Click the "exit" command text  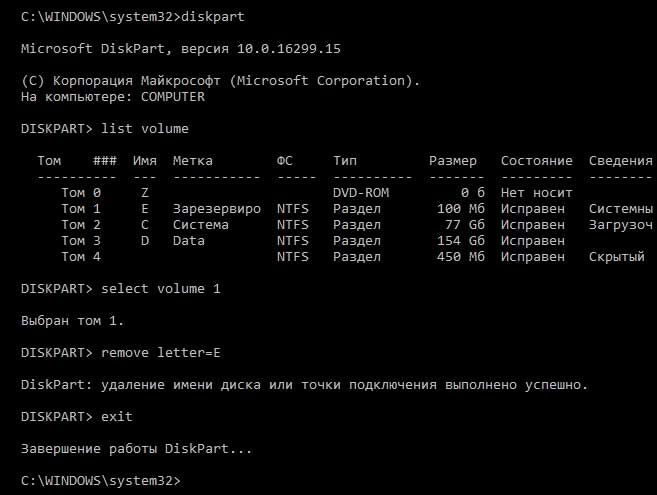click(x=116, y=416)
